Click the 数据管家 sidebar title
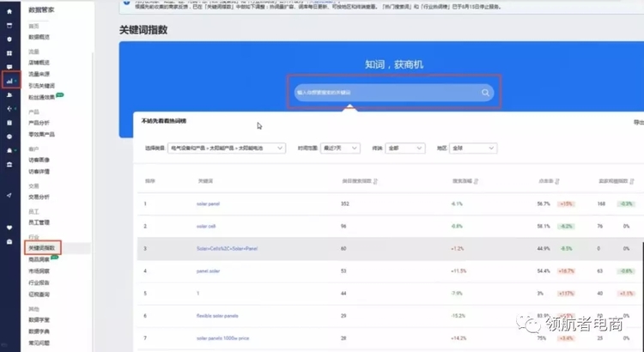Viewport: 644px width, 352px height. click(41, 9)
